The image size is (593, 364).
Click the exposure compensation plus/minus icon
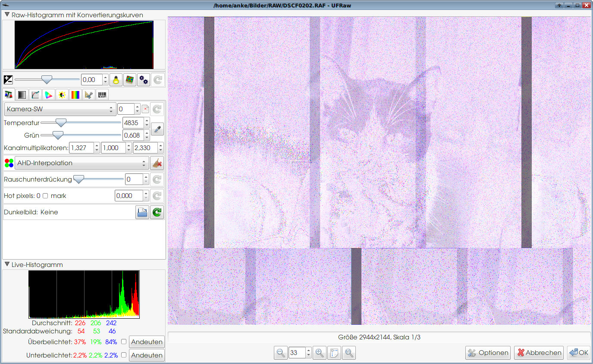(x=8, y=80)
